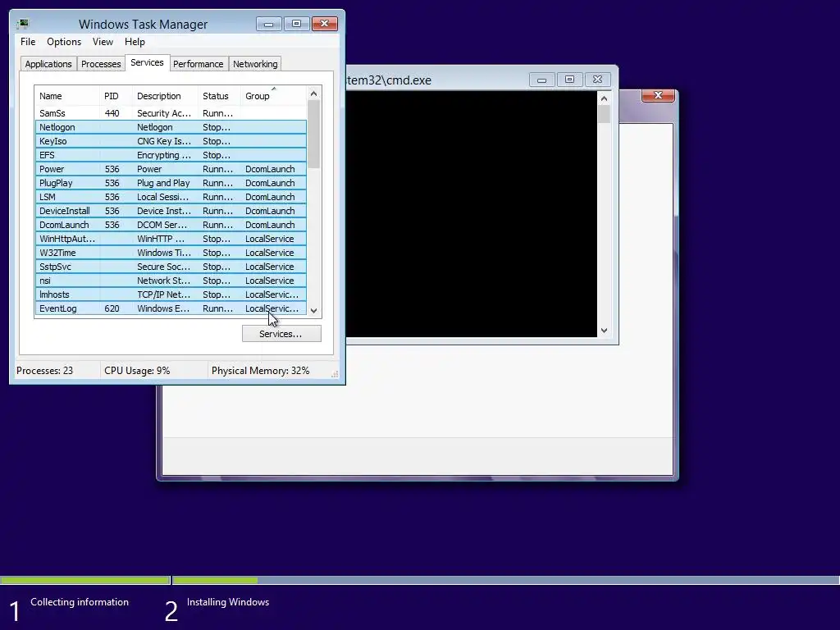Open the File menu

[28, 42]
